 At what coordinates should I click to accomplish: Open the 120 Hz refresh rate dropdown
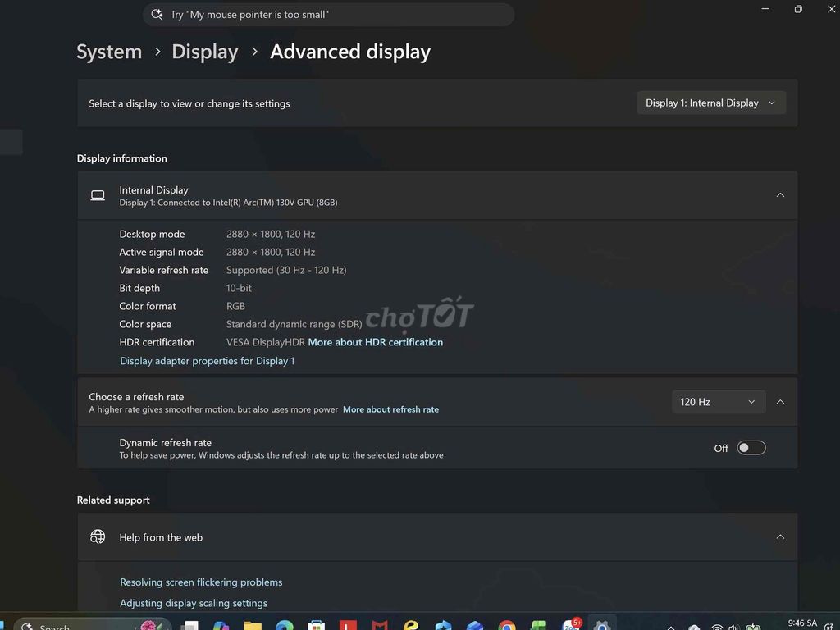tap(719, 402)
